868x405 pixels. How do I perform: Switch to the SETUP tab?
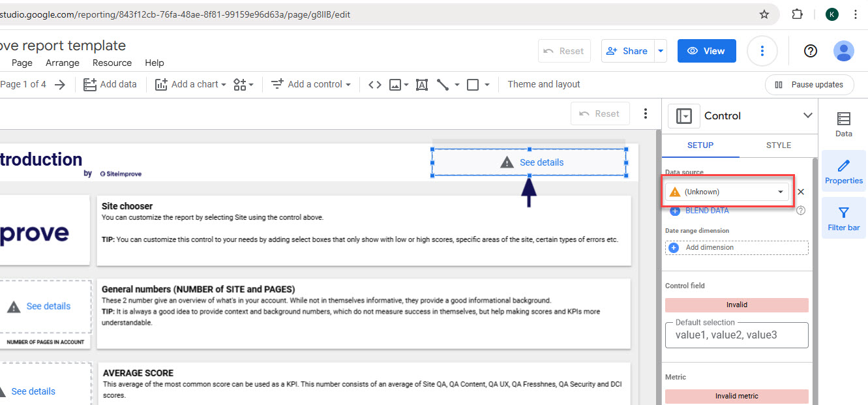[700, 145]
